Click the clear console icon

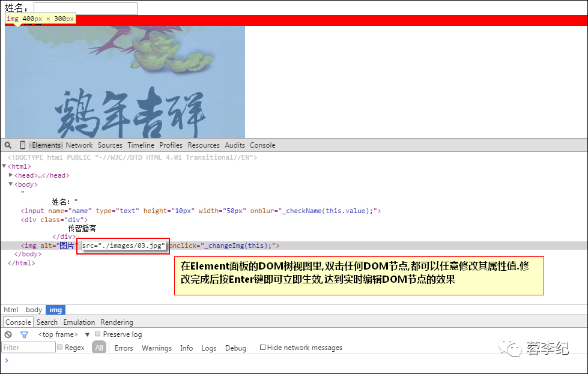8,334
